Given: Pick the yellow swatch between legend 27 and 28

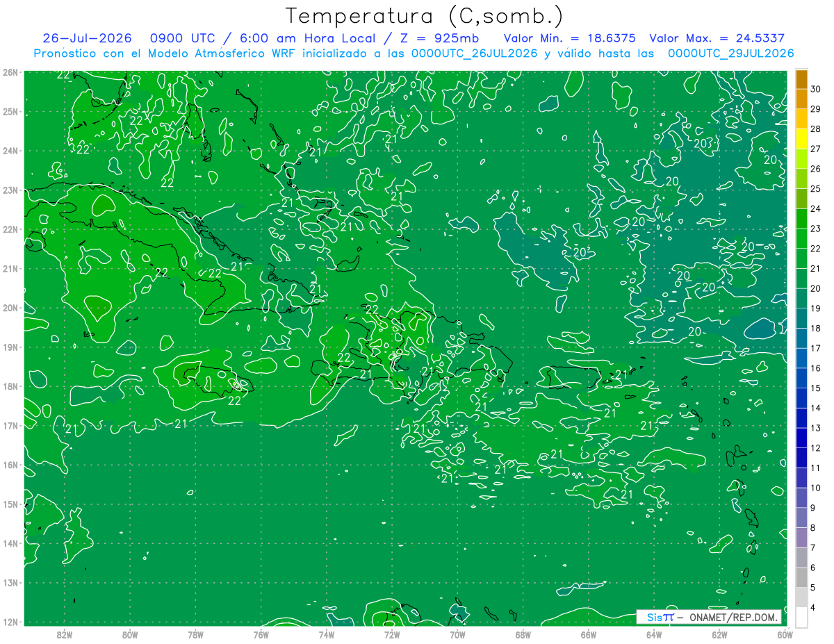Looking at the screenshot, I should coord(801,139).
